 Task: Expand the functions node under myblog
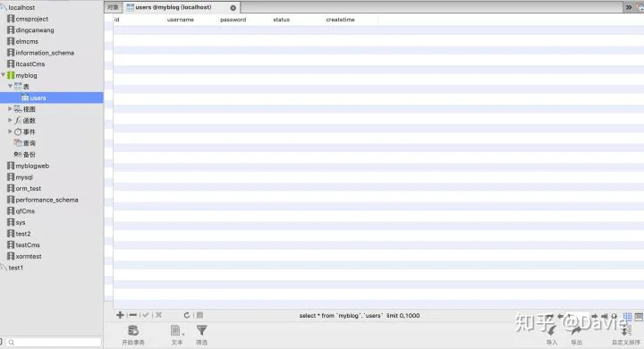(10, 120)
